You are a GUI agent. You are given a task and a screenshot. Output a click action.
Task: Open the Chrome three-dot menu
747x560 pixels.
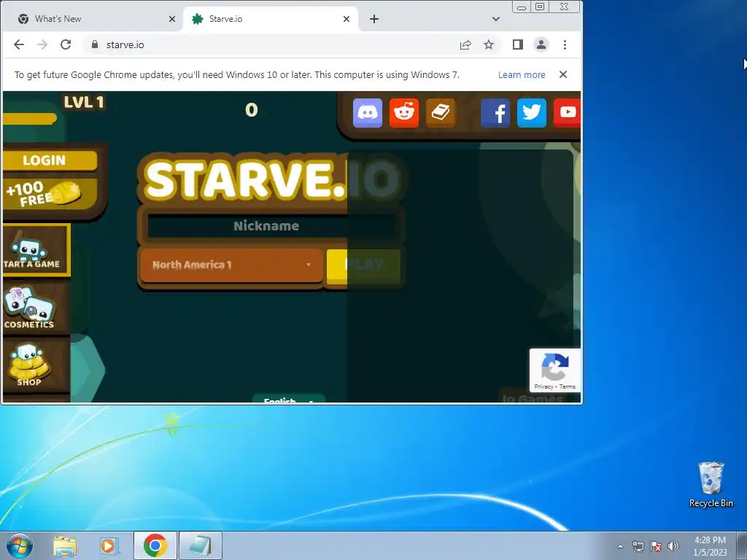(x=565, y=44)
